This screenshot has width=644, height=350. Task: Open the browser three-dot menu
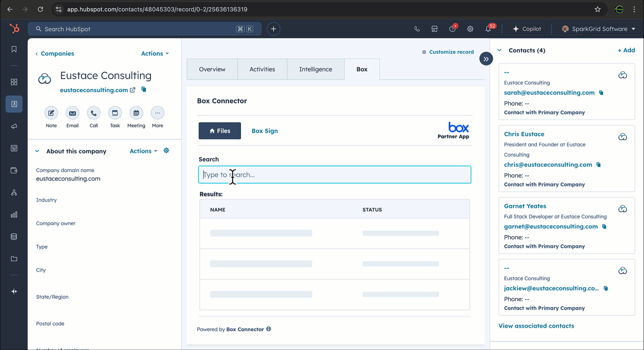(x=634, y=9)
